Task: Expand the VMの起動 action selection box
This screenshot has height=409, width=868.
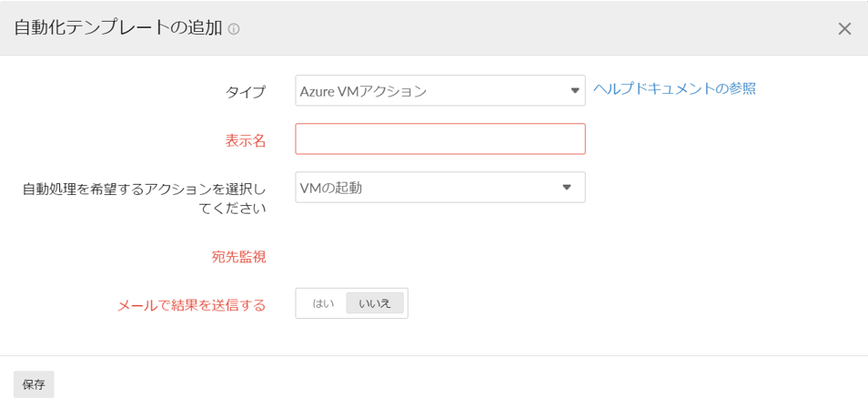Action: coord(428,188)
